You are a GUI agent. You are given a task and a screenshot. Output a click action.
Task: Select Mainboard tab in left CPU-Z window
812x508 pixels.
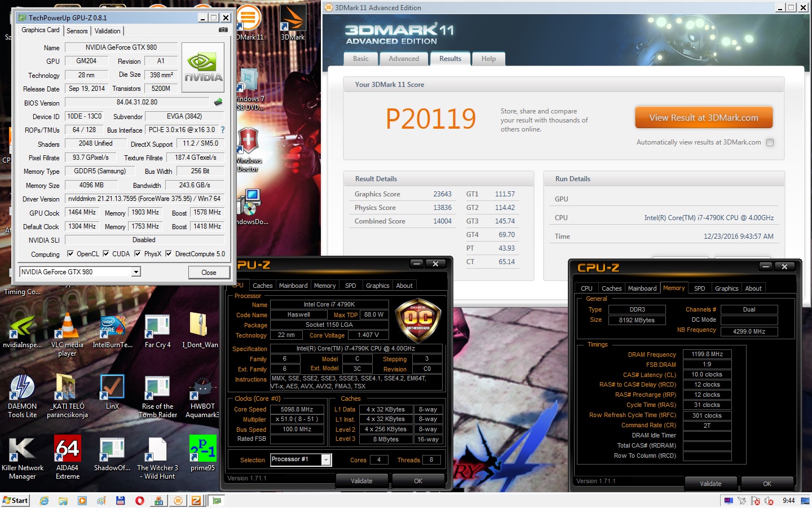293,286
